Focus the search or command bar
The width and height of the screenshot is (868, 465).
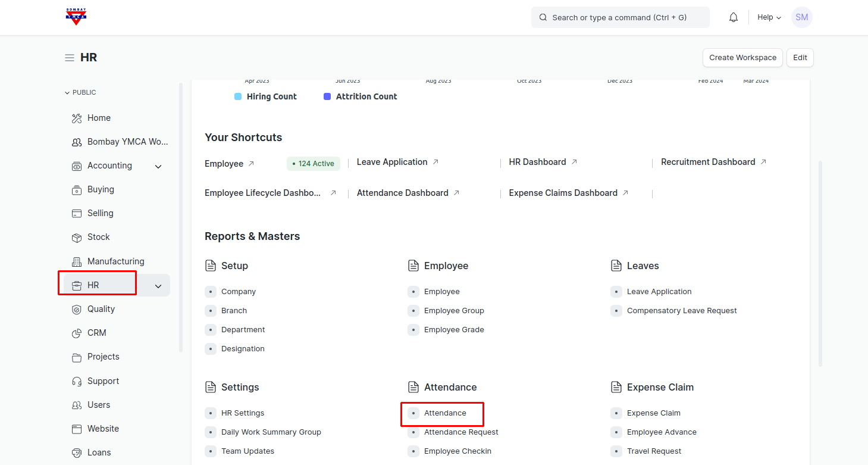pyautogui.click(x=620, y=17)
